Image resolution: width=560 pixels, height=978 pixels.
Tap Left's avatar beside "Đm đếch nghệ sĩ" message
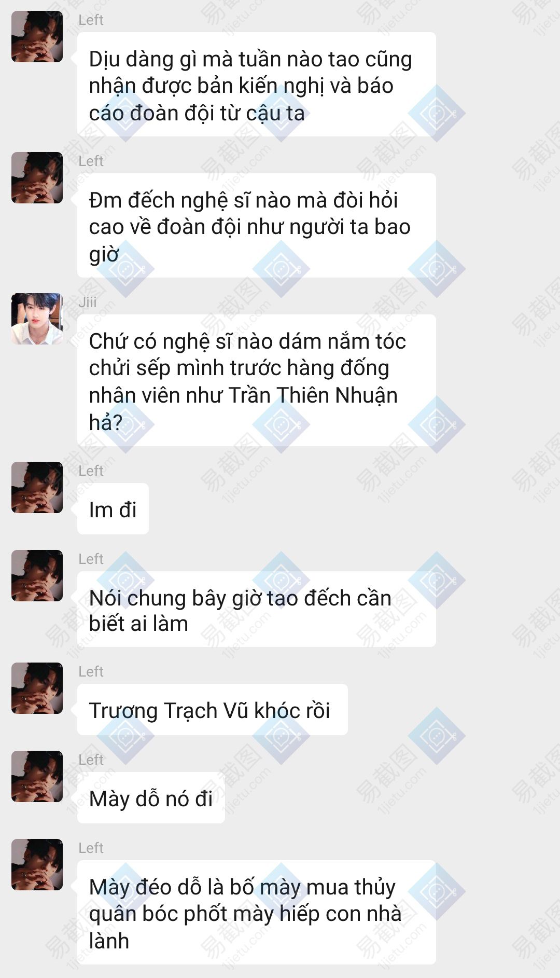(37, 177)
